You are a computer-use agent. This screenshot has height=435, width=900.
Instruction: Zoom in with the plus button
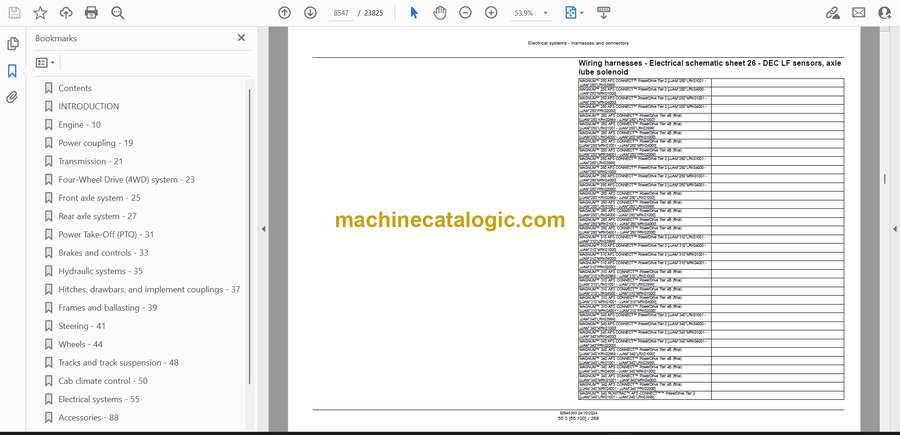click(491, 13)
